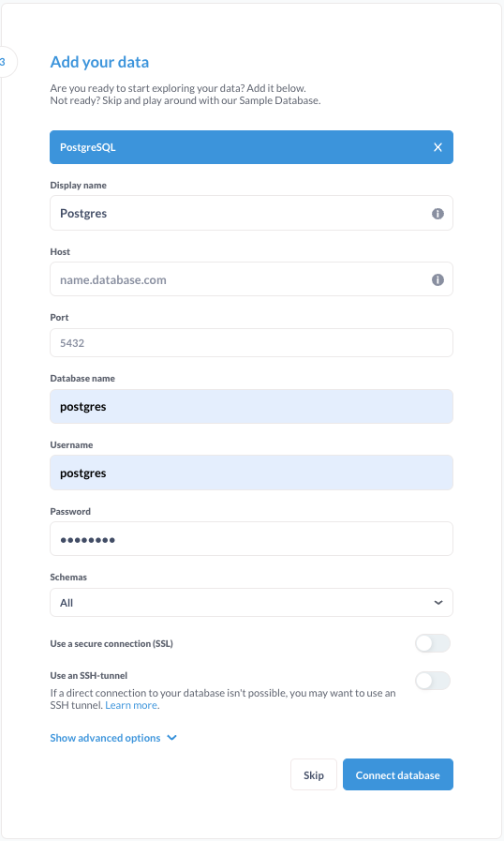Enable the secure connection (SSL) toggle
The height and width of the screenshot is (841, 504).
tap(432, 643)
